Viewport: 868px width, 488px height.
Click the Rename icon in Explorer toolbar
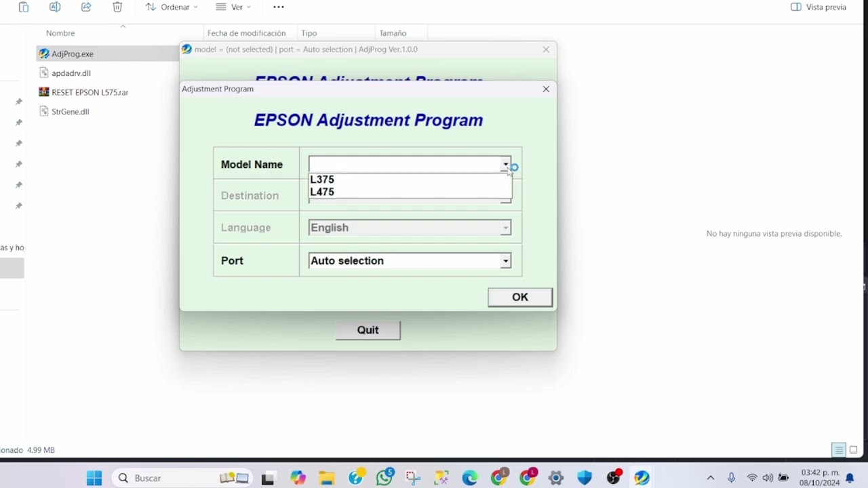55,7
